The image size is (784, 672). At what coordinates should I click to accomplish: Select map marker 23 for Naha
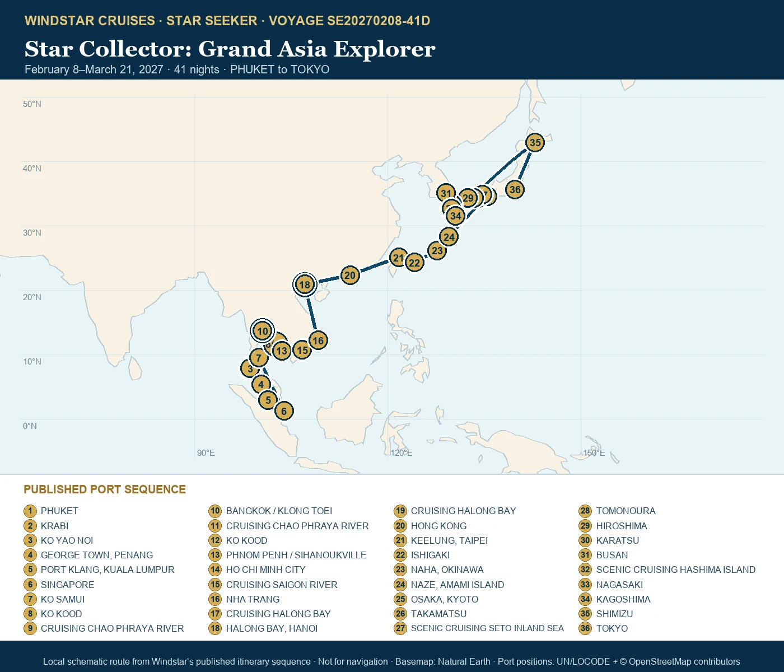437,250
